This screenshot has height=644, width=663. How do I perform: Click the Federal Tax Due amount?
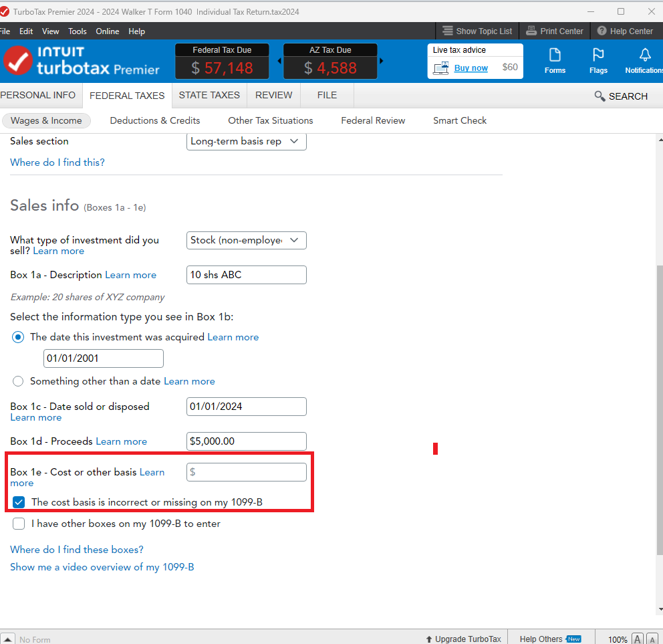(x=222, y=68)
